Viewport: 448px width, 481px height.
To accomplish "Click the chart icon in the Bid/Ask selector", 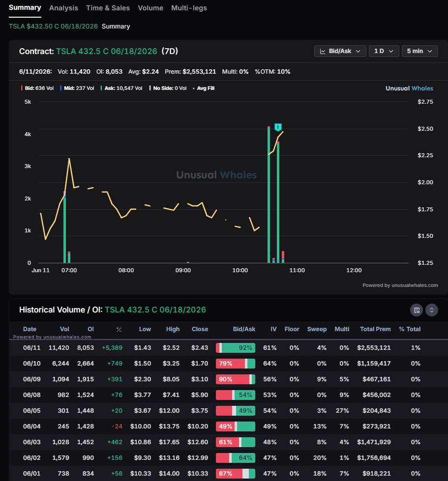I will click(323, 51).
